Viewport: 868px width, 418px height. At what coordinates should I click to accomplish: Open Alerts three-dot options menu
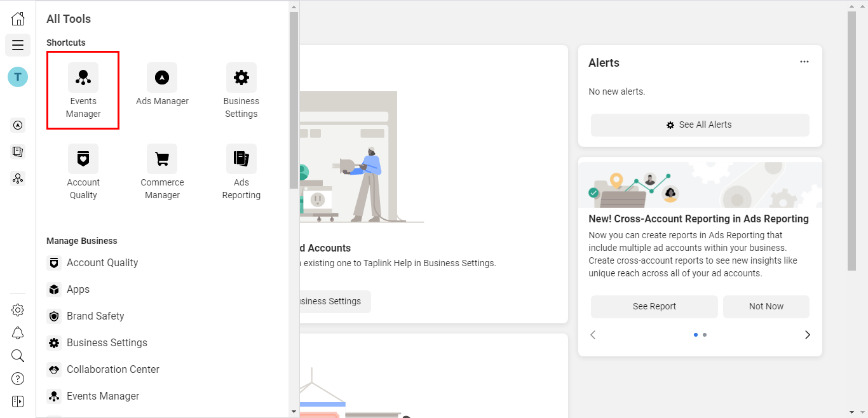804,62
